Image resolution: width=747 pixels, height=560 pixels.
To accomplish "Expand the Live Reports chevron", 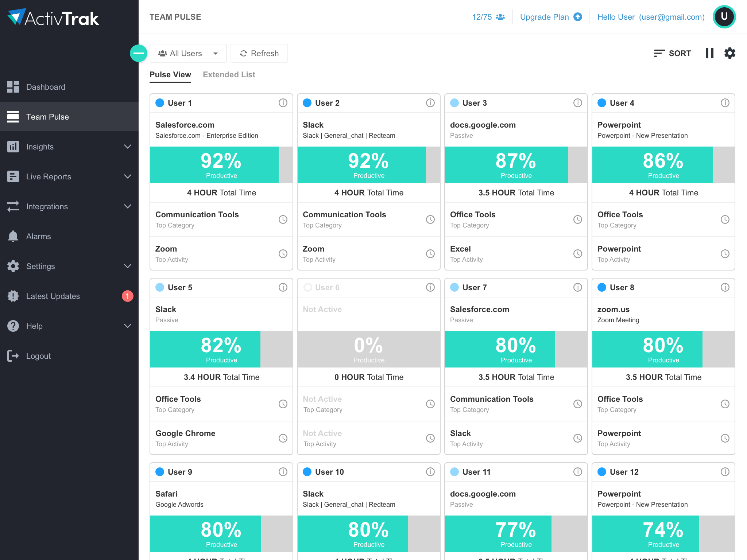I will pos(128,176).
